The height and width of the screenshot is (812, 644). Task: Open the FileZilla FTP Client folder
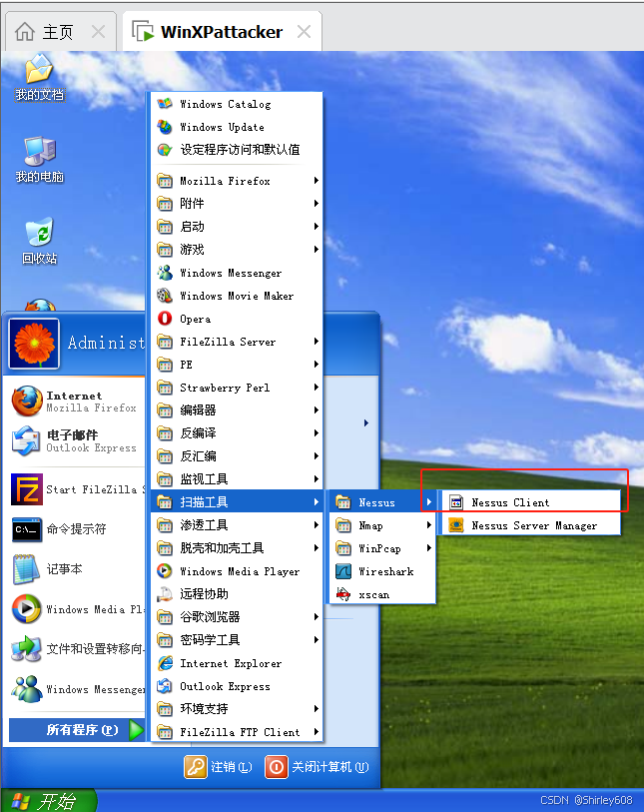237,732
